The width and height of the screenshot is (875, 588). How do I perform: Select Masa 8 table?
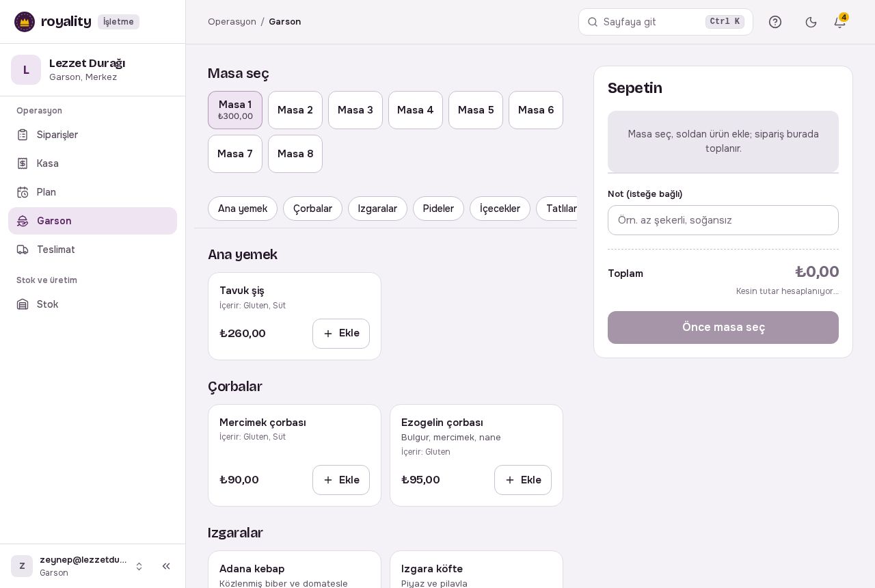[295, 154]
